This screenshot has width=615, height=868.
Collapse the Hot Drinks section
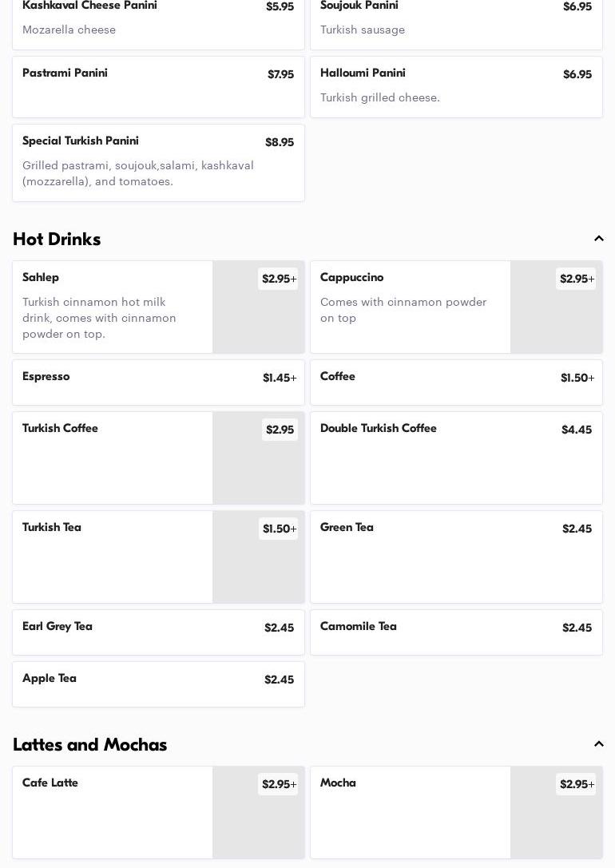[x=598, y=239]
